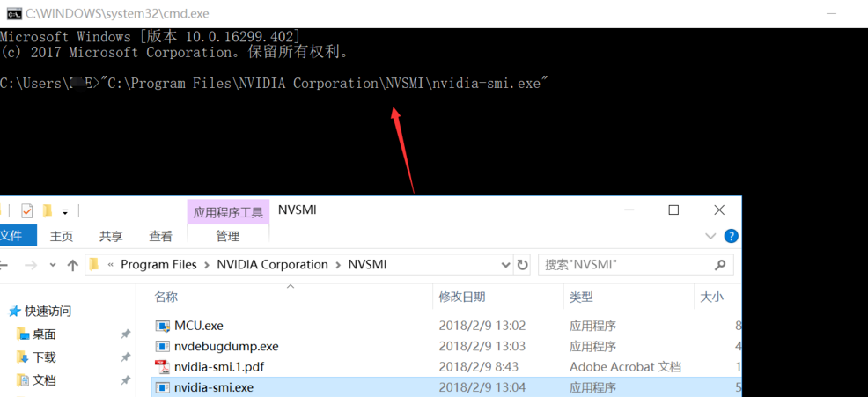The image size is (868, 397).
Task: Open address bar previous locations dropdown
Action: pos(505,265)
